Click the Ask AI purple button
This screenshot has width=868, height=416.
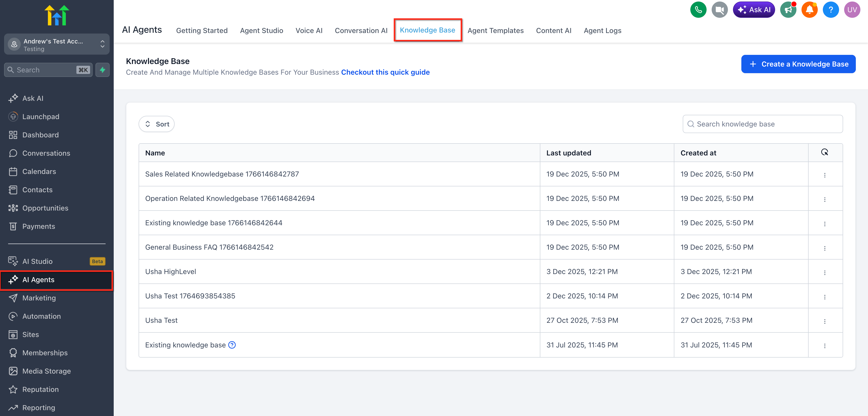(x=754, y=10)
